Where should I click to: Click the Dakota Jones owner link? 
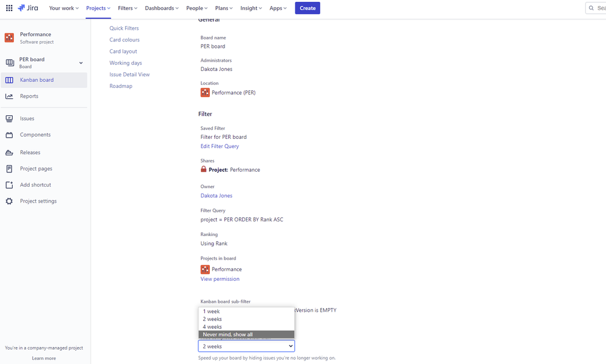point(217,195)
